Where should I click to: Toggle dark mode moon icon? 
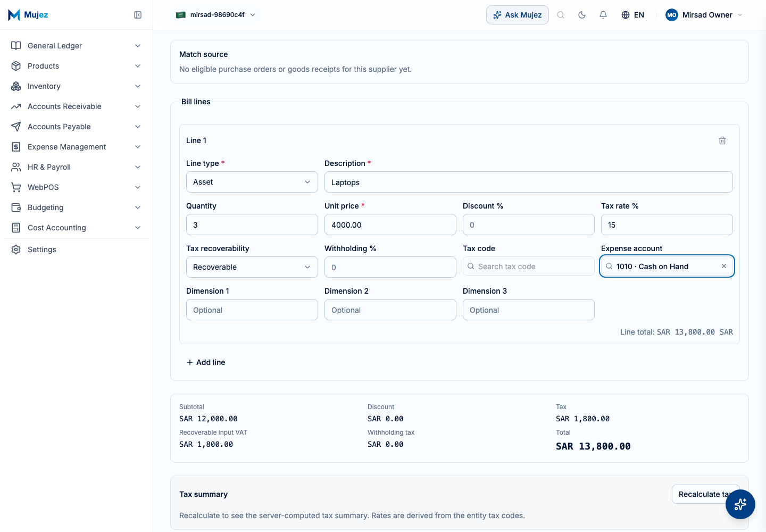tap(582, 15)
